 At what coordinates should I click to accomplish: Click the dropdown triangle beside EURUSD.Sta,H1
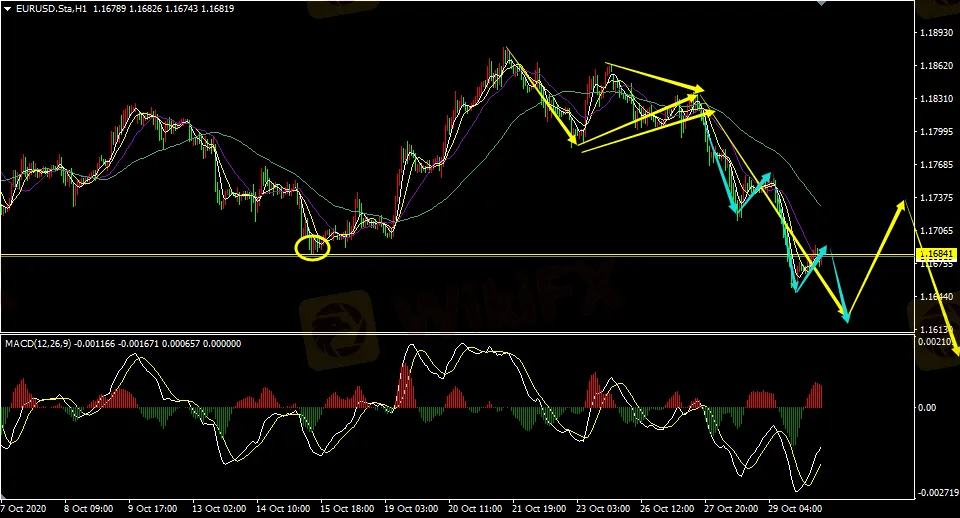pos(7,9)
